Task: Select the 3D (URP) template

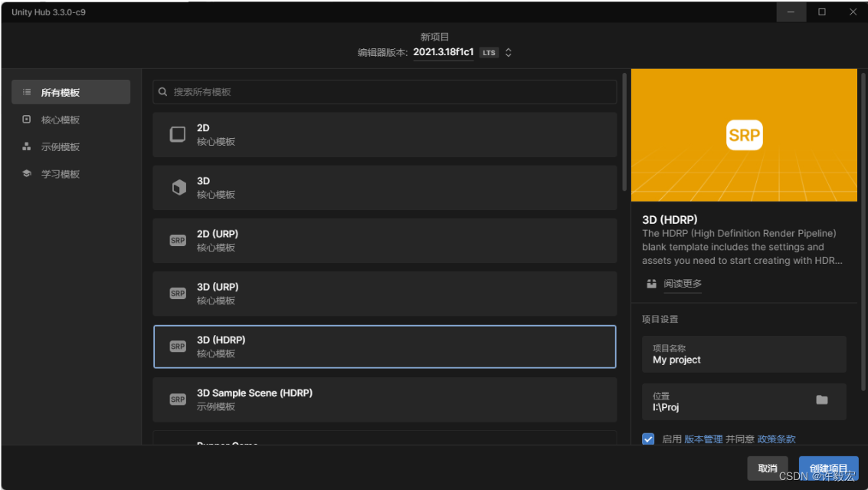Action: click(385, 293)
